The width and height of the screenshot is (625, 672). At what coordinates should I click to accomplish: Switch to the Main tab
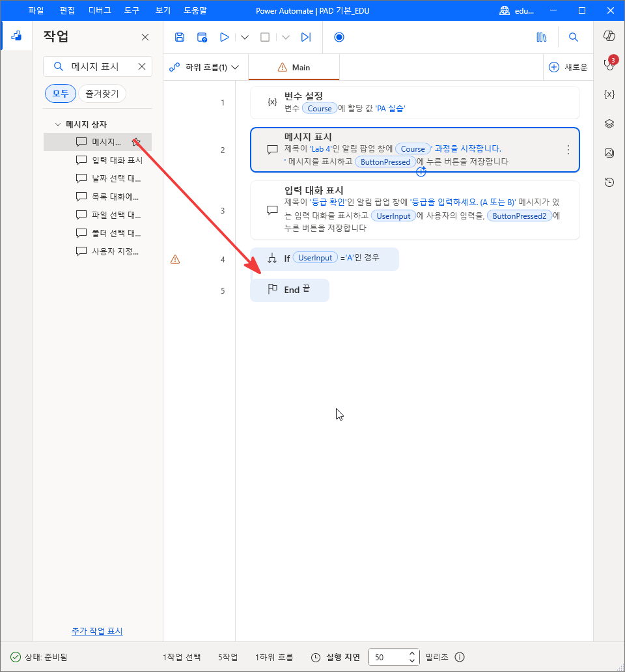294,67
